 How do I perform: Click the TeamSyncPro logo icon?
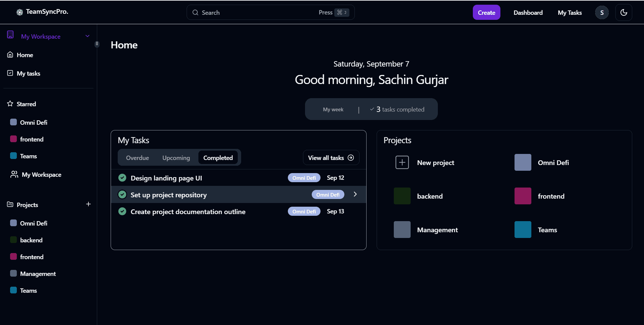(x=20, y=12)
